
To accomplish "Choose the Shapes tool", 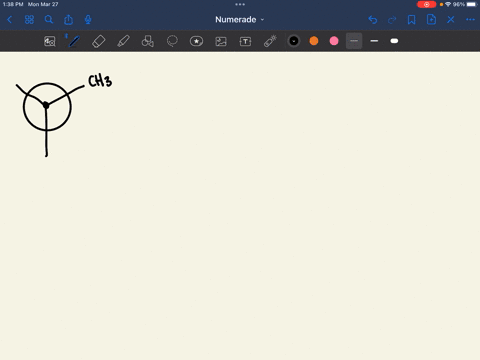I will (x=148, y=41).
